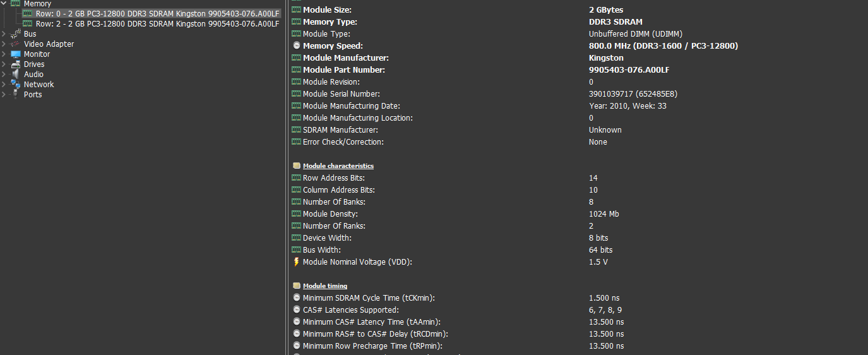Select the Column Address Bits label

coord(339,190)
